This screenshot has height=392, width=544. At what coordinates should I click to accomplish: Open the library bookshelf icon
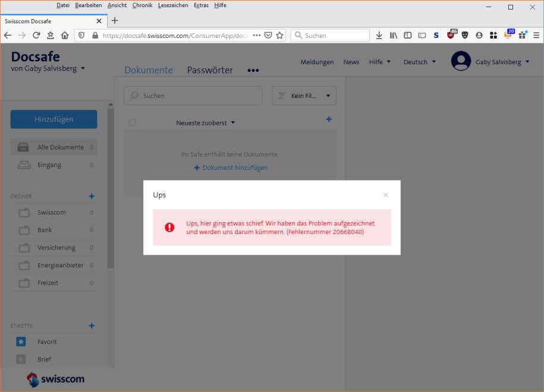coord(394,36)
